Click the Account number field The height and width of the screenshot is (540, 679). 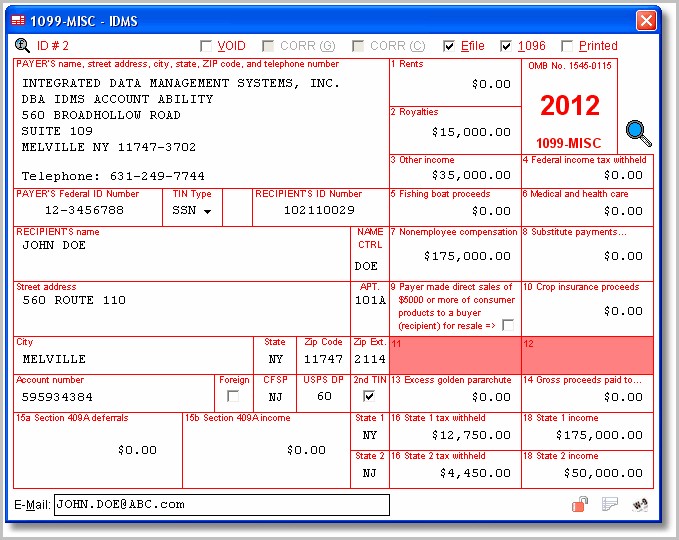coord(114,397)
